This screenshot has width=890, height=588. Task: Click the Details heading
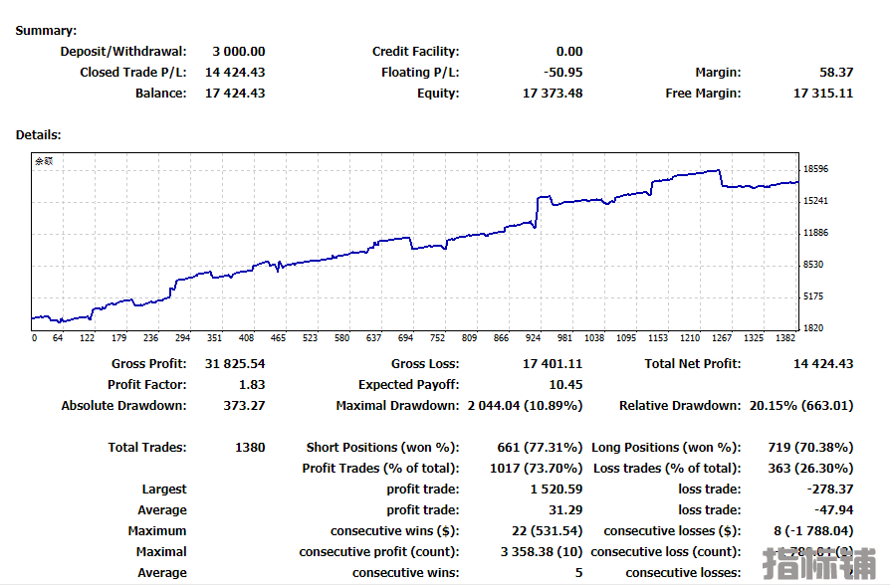pyautogui.click(x=39, y=134)
